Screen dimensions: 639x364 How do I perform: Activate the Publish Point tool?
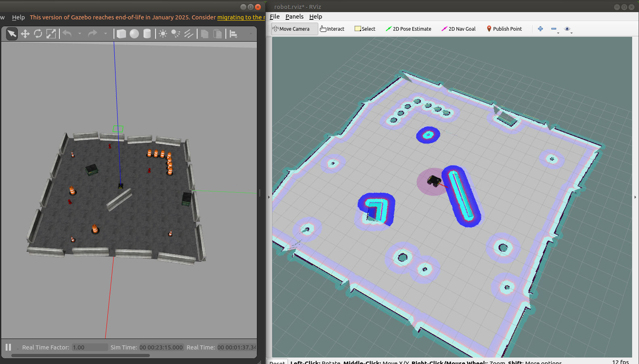[x=504, y=29]
